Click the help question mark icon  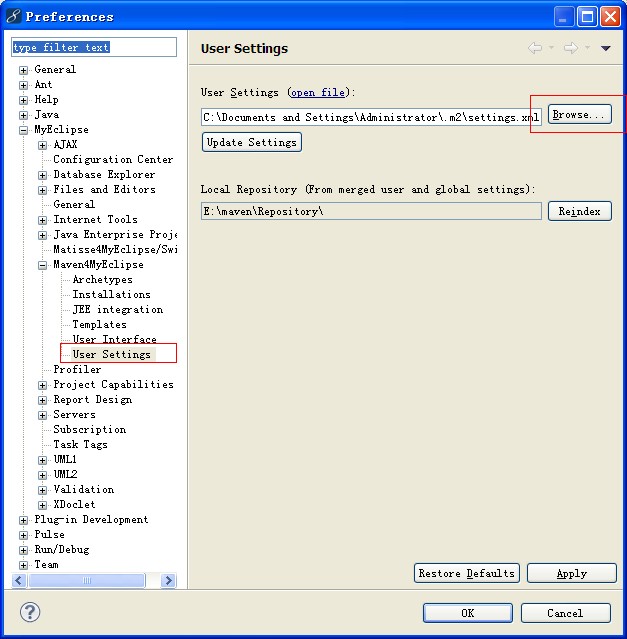click(x=30, y=612)
